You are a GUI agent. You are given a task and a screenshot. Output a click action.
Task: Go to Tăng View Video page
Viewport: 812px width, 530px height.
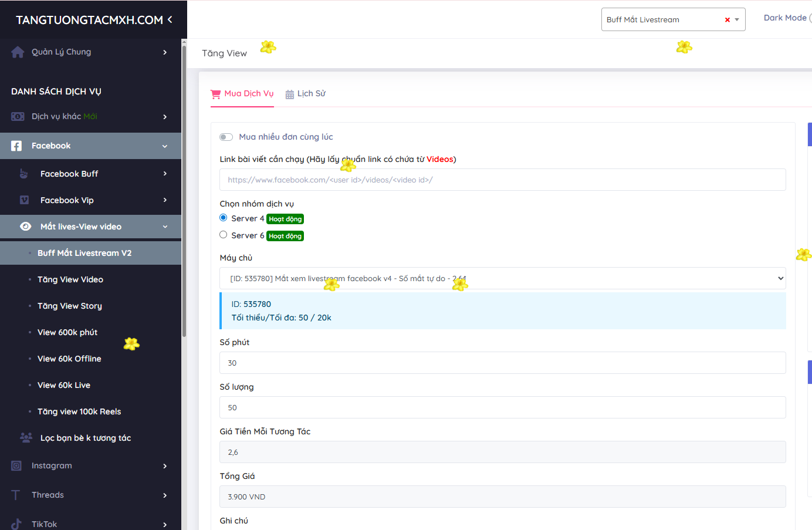tap(70, 279)
